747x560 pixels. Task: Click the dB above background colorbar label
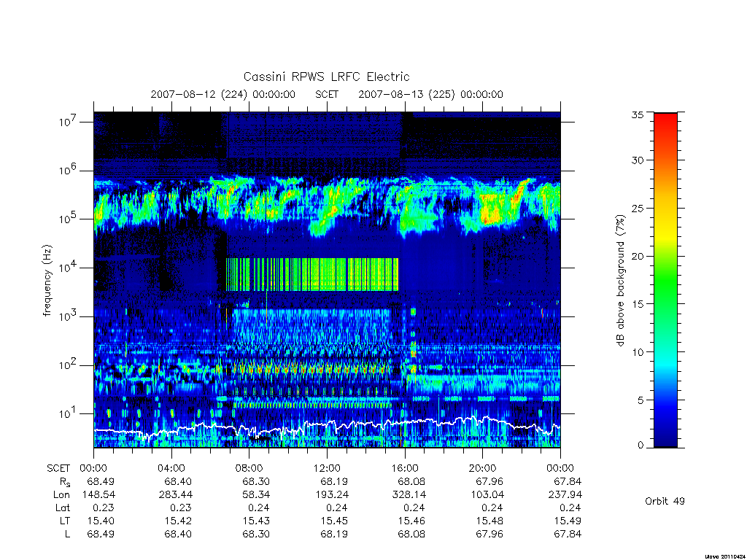(620, 281)
